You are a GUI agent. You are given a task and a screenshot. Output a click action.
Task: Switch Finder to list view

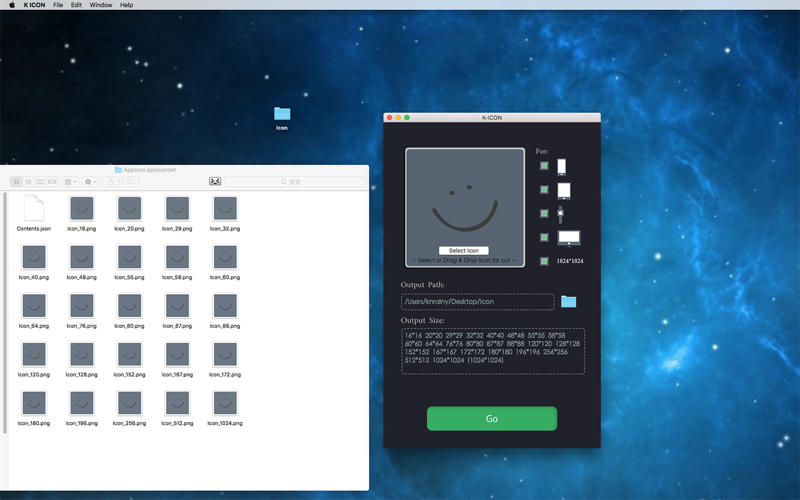click(x=28, y=182)
